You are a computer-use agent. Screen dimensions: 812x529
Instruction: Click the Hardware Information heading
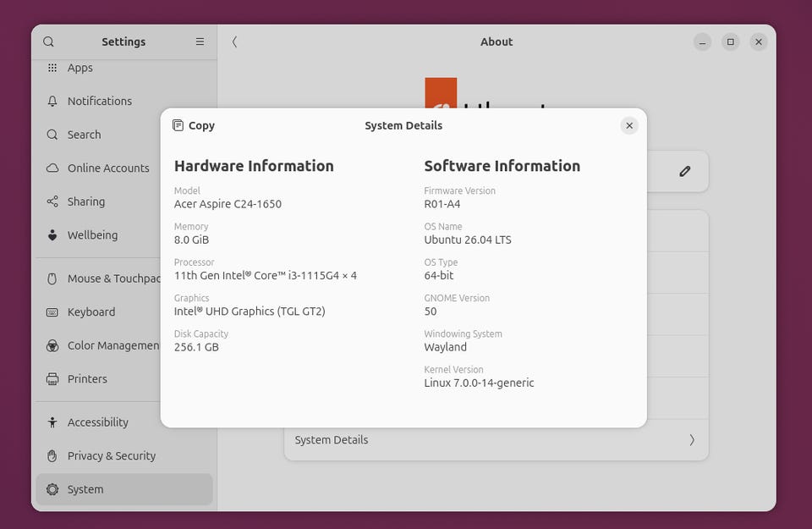pos(254,166)
